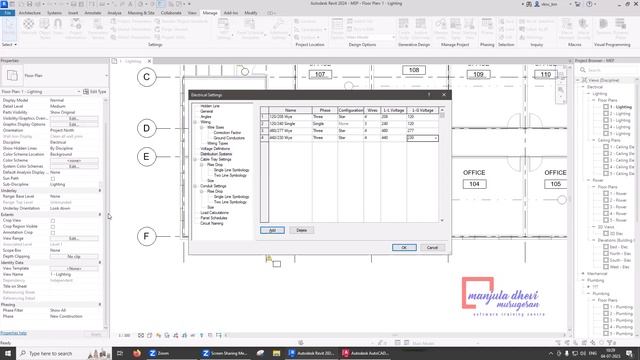Open the Properties help link
Image resolution: width=640 pixels, height=360 pixels.
tap(13, 333)
